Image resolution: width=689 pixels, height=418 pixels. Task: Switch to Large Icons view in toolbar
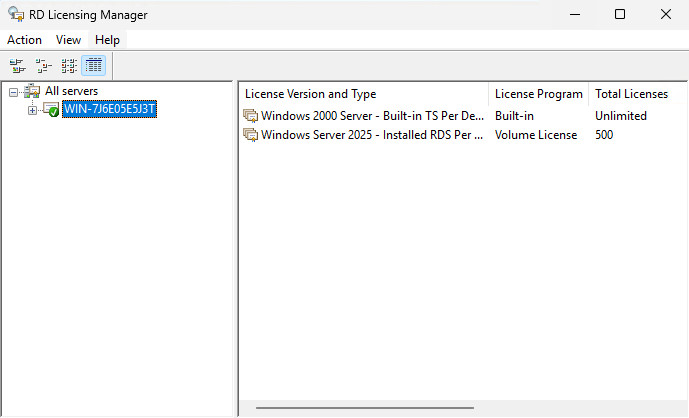[x=18, y=66]
